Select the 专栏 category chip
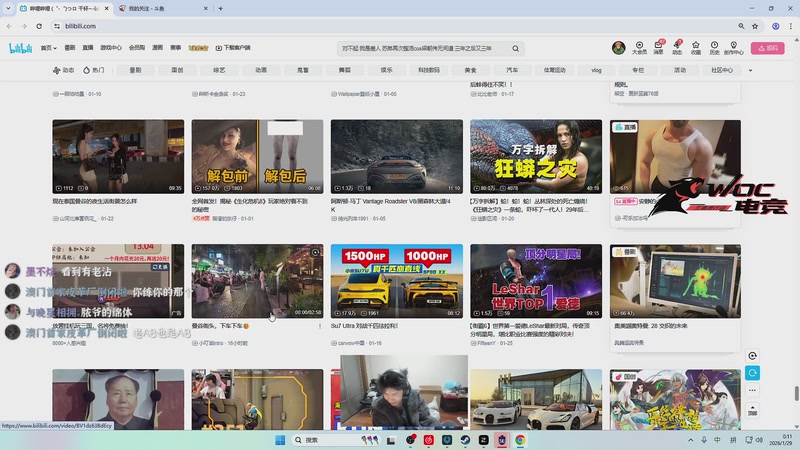Image resolution: width=800 pixels, height=450 pixels. 638,70
